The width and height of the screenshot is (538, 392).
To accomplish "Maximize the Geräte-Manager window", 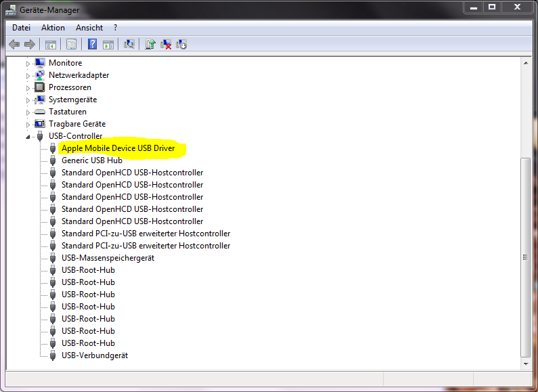I will point(492,7).
